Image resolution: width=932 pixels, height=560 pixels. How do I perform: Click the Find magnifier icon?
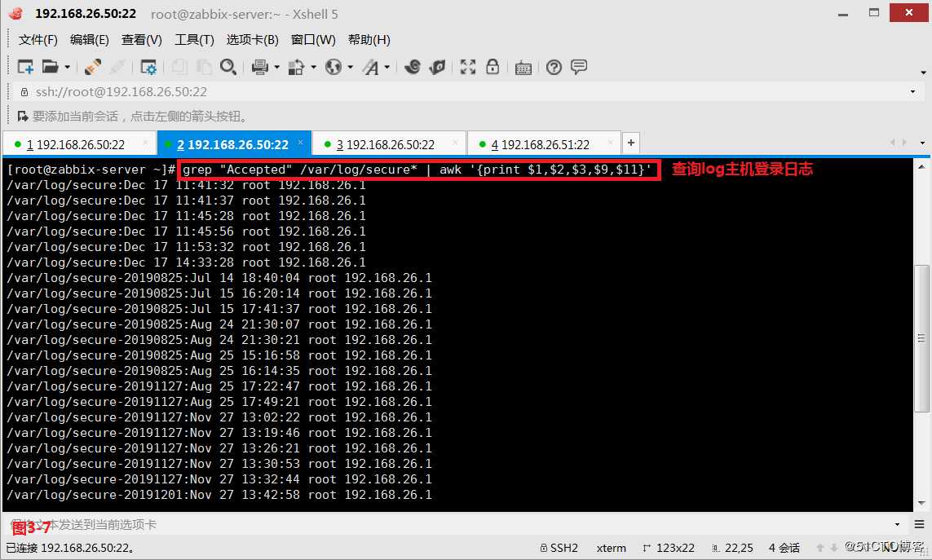(x=228, y=67)
